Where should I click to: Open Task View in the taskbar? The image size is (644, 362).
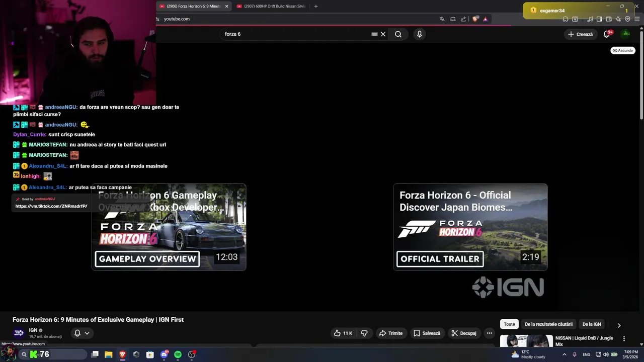click(x=95, y=354)
